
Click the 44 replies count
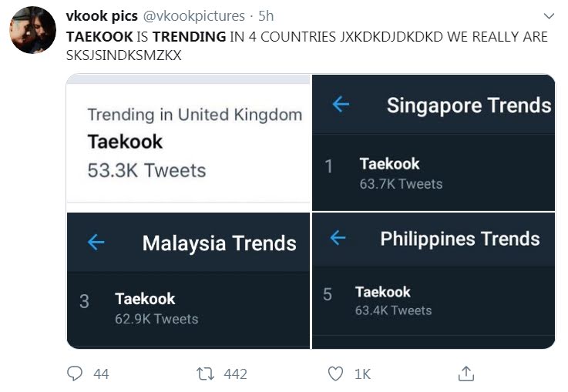(x=101, y=374)
